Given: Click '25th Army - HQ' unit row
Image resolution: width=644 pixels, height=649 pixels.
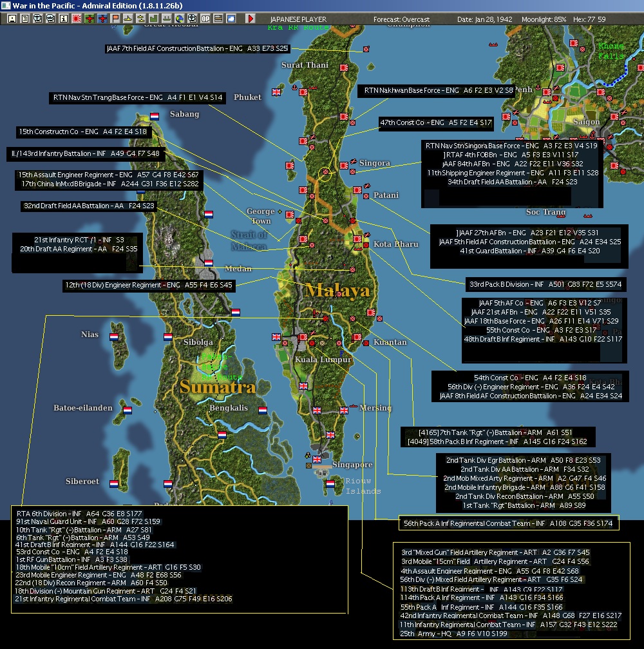Looking at the screenshot, I should point(453,634).
